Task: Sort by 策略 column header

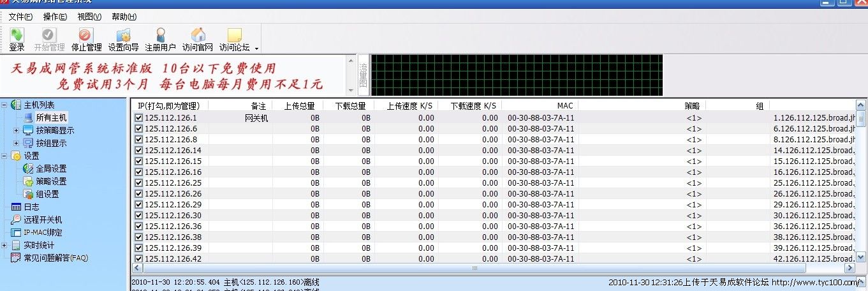Action: click(x=642, y=106)
